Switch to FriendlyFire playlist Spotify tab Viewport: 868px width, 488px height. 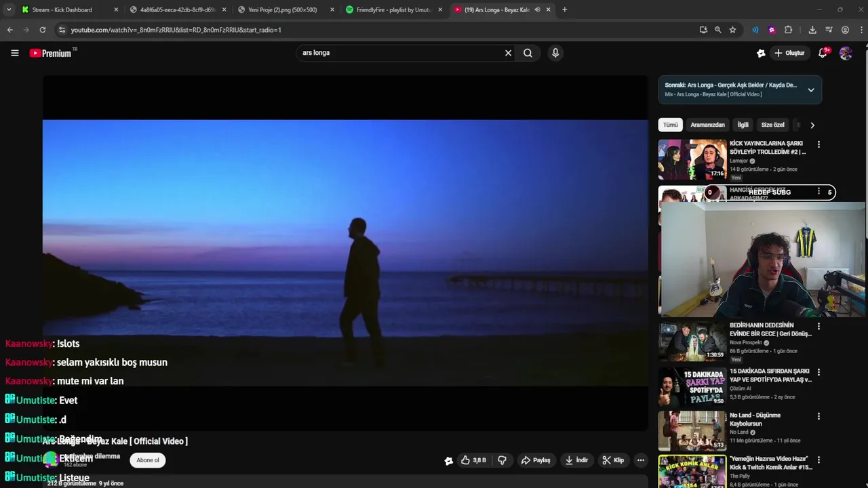(393, 9)
